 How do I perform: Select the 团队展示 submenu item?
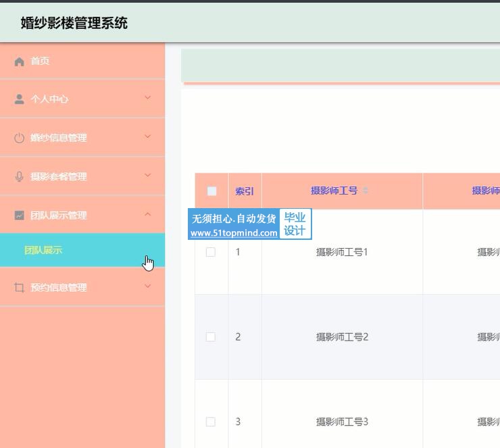click(43, 250)
